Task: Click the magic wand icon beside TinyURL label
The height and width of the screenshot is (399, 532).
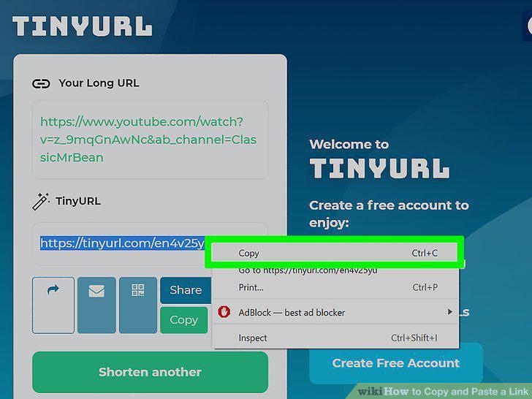Action: 41,202
